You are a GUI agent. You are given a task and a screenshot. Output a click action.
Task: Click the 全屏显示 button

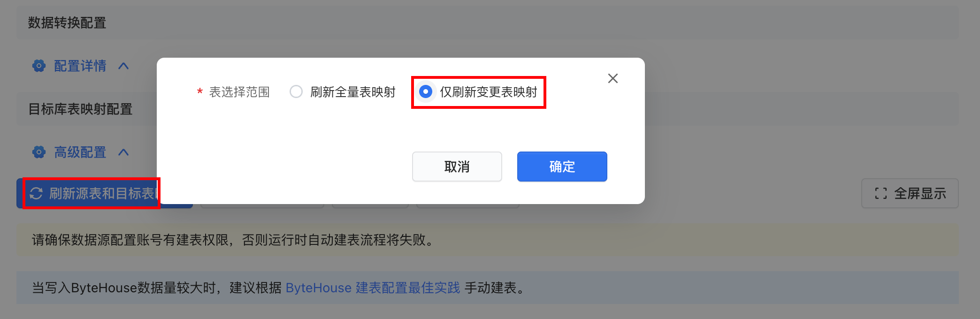pyautogui.click(x=910, y=193)
